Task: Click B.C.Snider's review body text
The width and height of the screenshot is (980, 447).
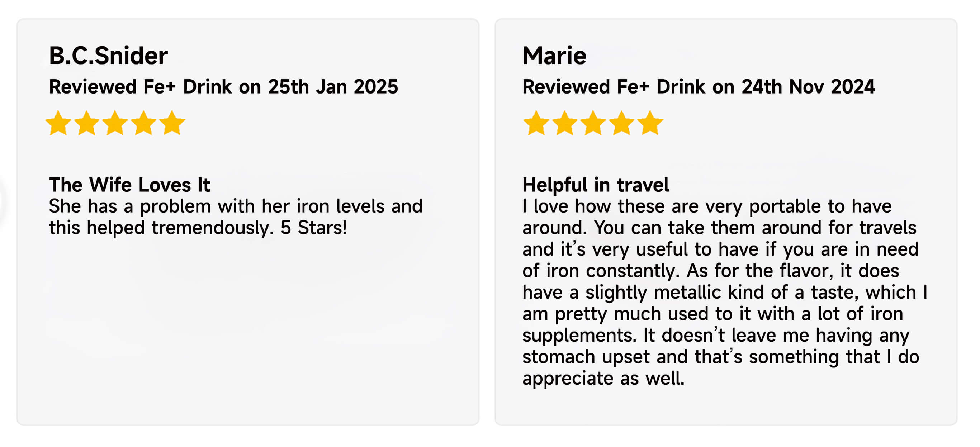Action: click(236, 217)
